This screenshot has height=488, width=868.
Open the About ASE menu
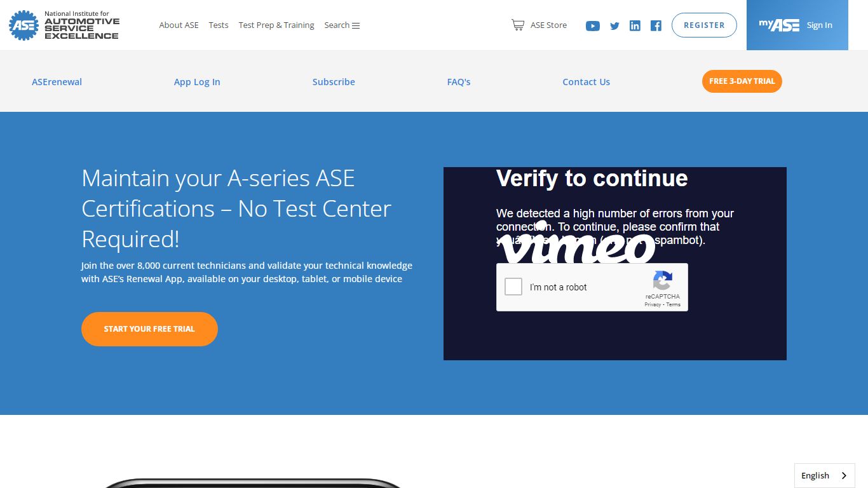[x=179, y=25]
